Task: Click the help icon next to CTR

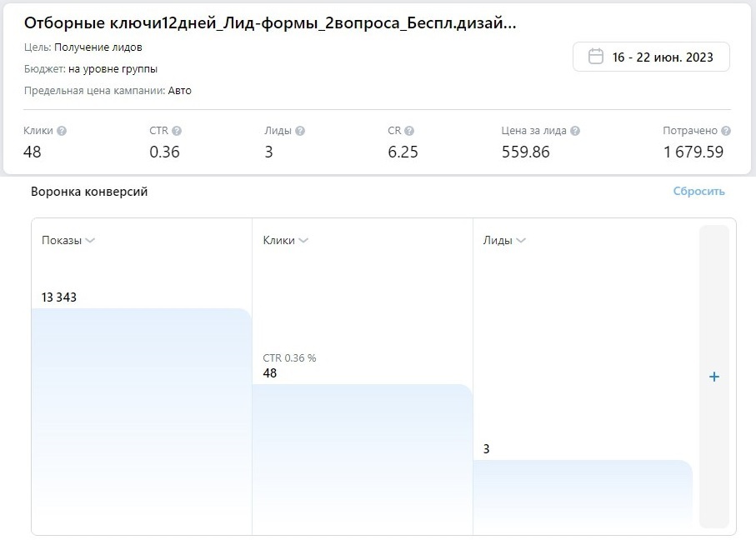Action: click(177, 131)
